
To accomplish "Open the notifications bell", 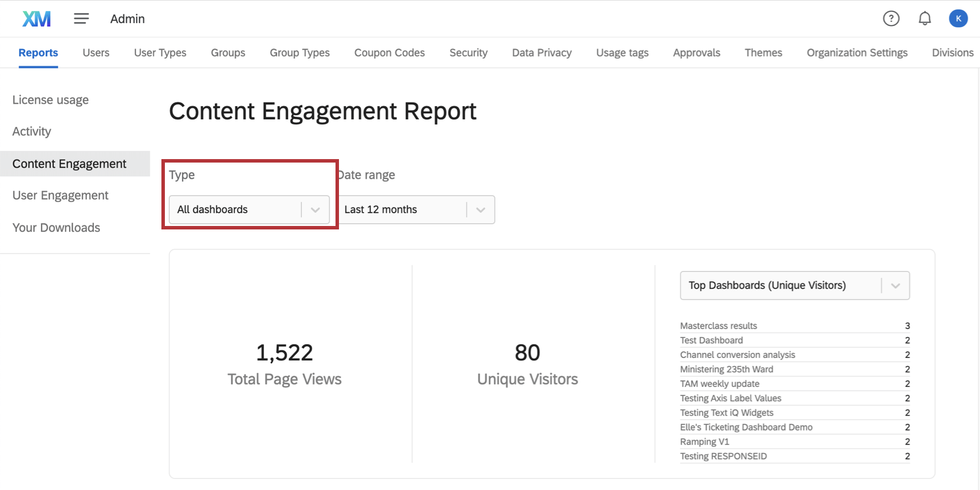I will 925,19.
